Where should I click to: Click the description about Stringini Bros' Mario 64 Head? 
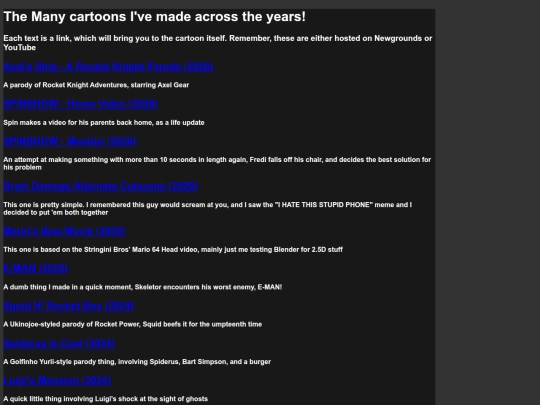[173, 250]
